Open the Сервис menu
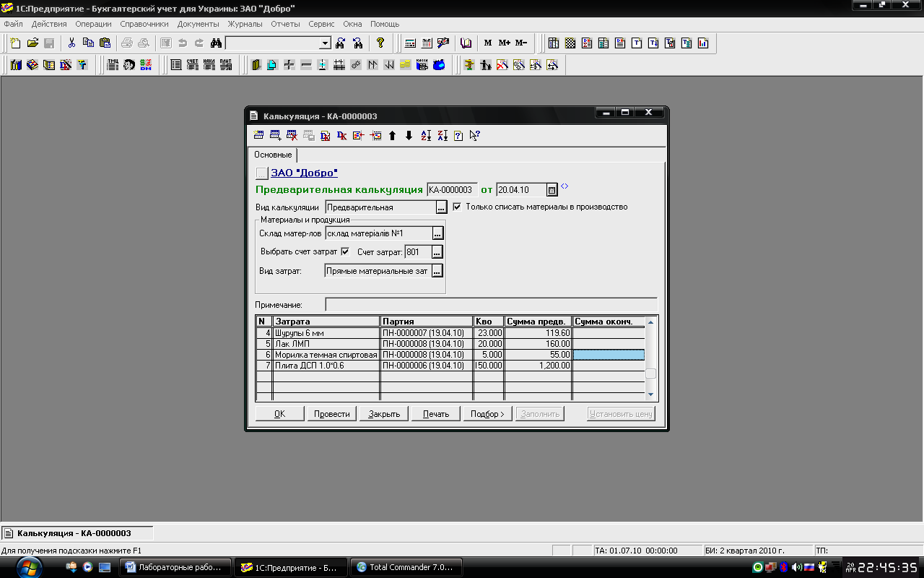 (x=321, y=24)
